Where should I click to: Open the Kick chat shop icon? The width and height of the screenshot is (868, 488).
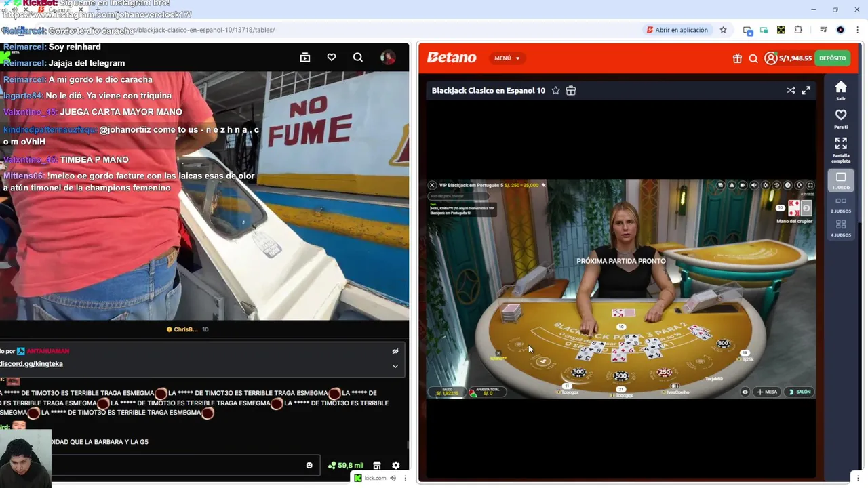[x=377, y=466]
